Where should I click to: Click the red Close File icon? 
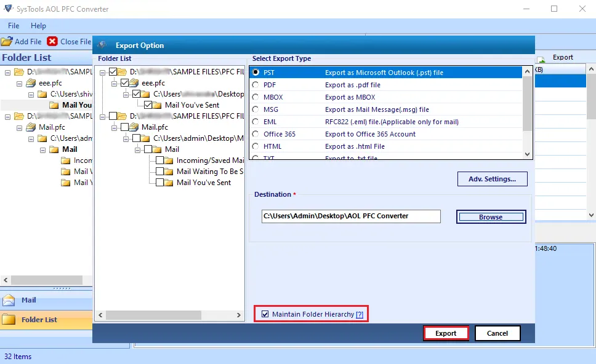pyautogui.click(x=52, y=41)
